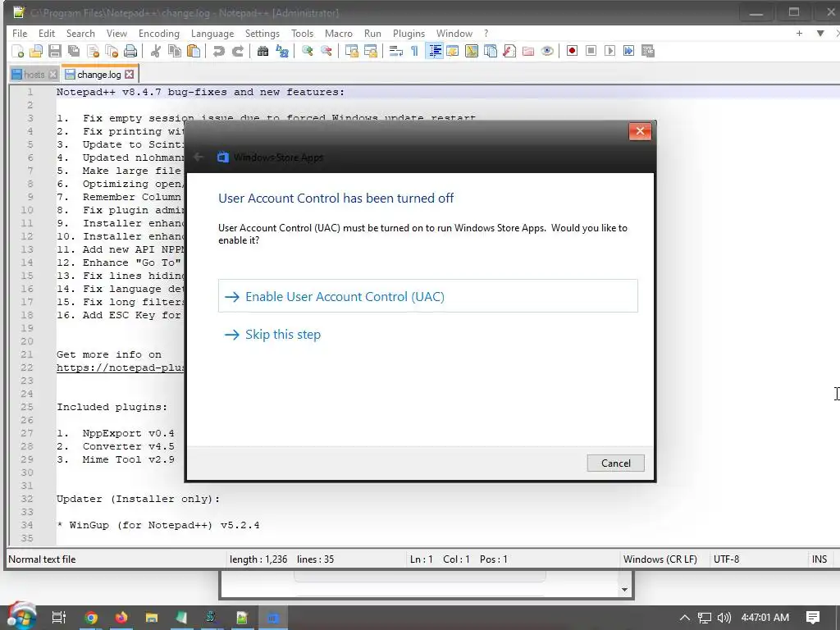
Task: Open the Document list toolbar icon
Action: pos(491,51)
